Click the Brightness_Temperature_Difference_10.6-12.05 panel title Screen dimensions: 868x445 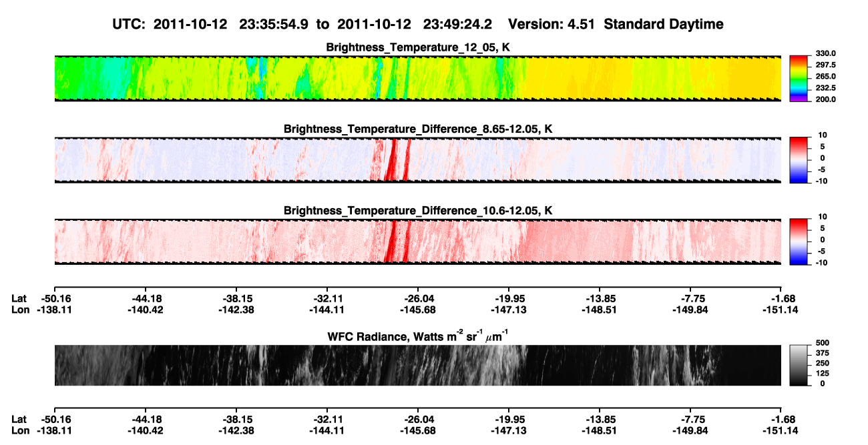[418, 211]
